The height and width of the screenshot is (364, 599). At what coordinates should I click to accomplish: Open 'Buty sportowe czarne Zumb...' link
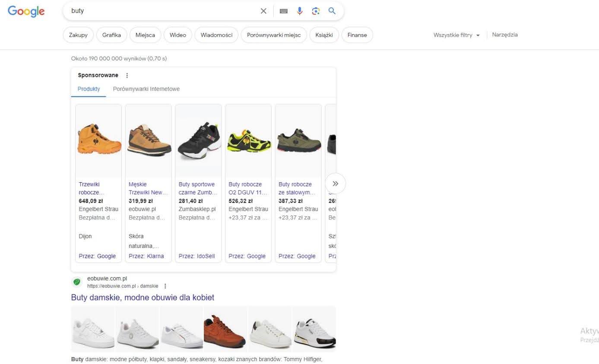coord(198,188)
